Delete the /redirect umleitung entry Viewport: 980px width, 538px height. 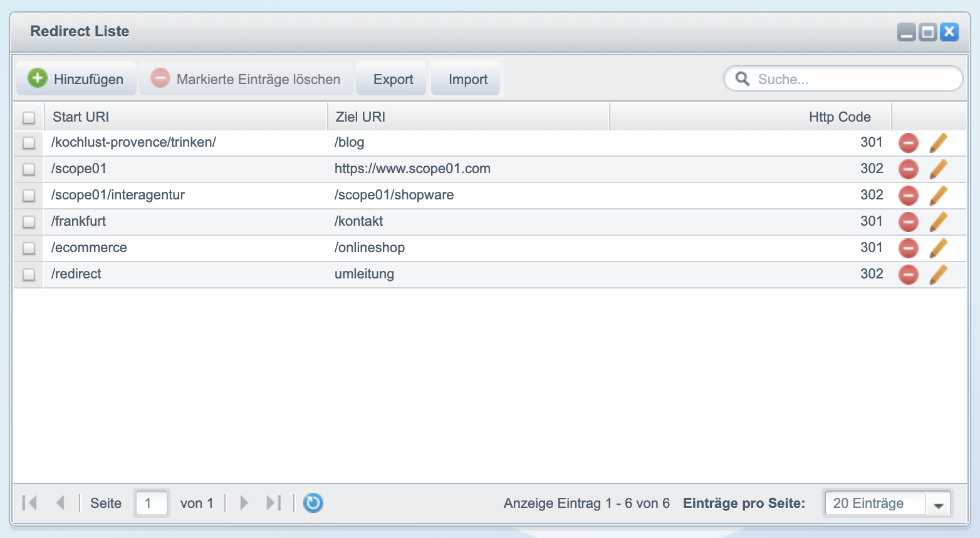(908, 275)
